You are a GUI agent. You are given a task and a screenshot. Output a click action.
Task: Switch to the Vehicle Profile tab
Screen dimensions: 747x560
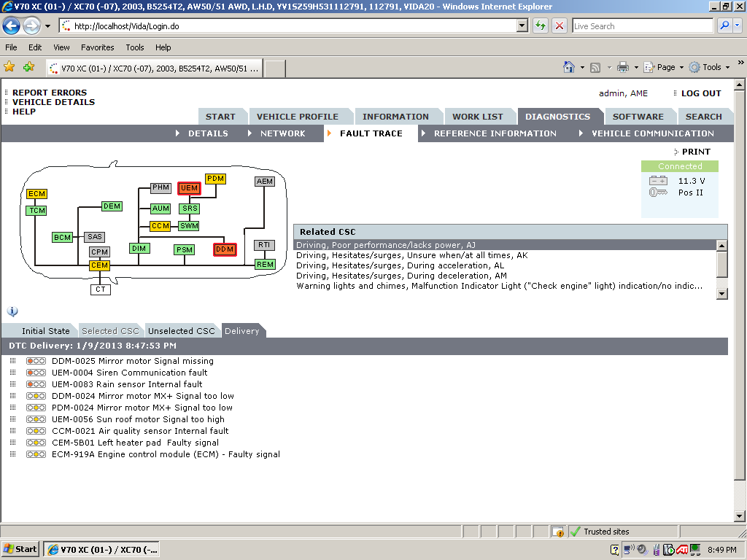coord(297,117)
